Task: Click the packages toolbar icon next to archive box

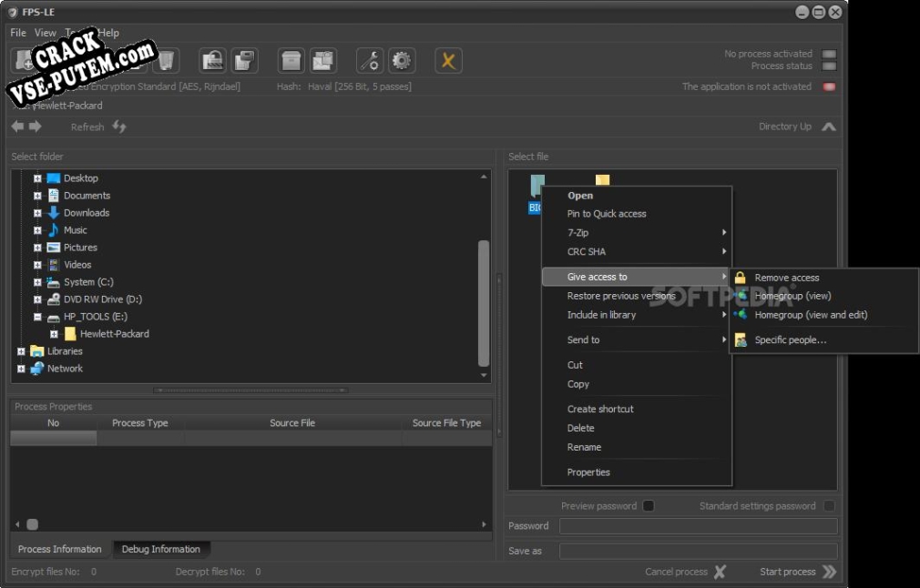Action: pos(322,60)
